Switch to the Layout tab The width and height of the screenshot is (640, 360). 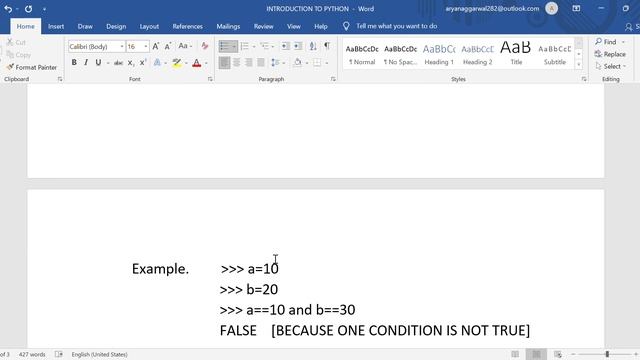pyautogui.click(x=149, y=26)
